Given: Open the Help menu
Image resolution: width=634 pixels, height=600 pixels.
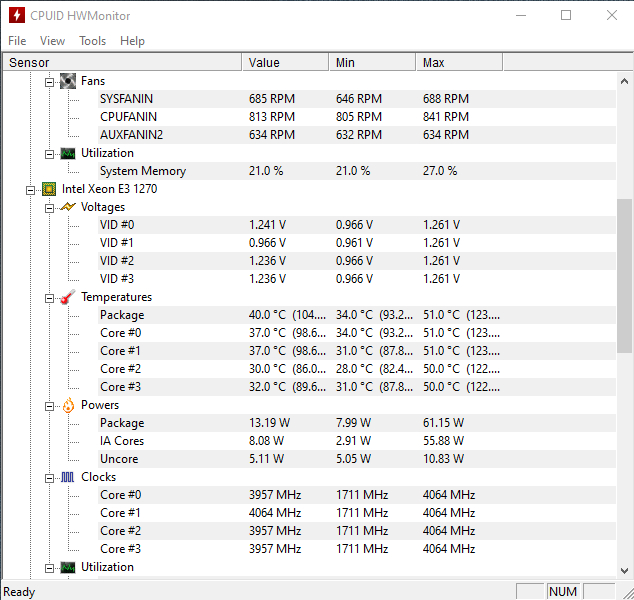Looking at the screenshot, I should 132,41.
